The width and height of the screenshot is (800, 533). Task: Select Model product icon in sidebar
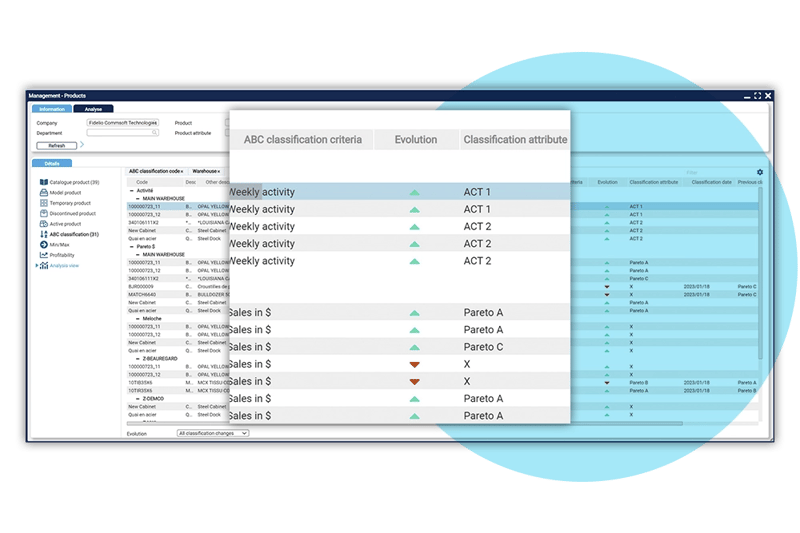(x=44, y=192)
